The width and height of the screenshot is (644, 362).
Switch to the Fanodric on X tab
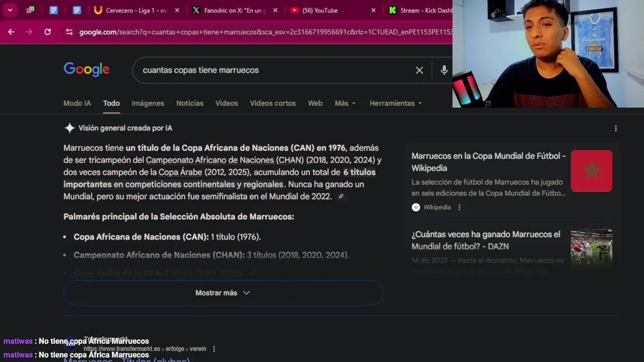(235, 10)
